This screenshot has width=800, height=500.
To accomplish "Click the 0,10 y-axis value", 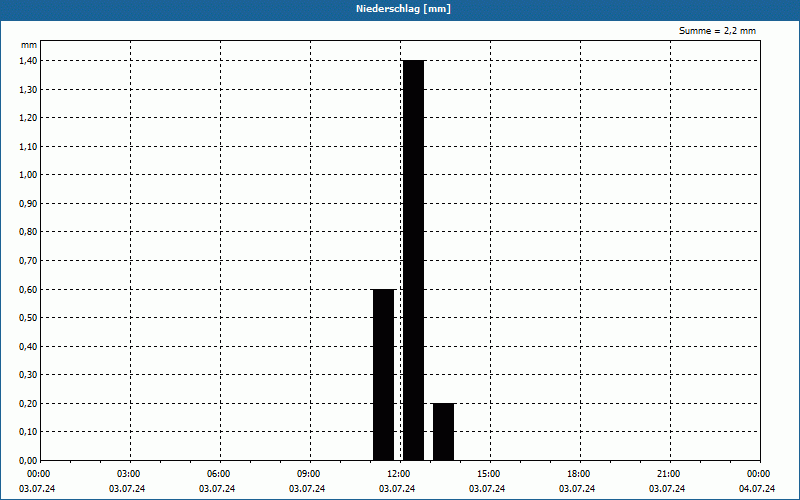I will click(x=29, y=432).
